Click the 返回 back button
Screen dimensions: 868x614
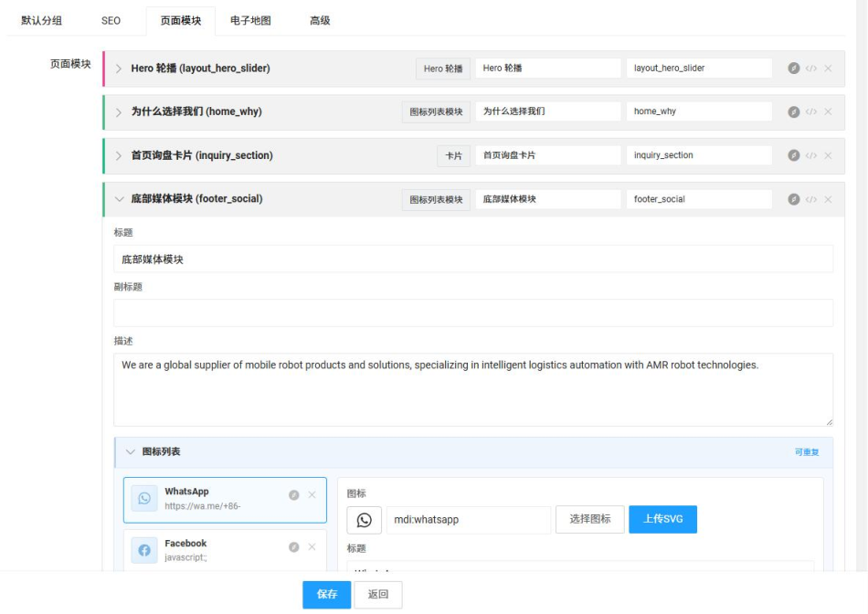[378, 595]
